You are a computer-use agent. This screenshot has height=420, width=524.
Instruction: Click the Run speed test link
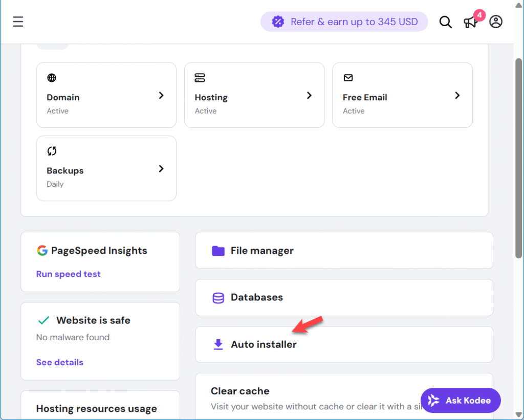click(68, 274)
